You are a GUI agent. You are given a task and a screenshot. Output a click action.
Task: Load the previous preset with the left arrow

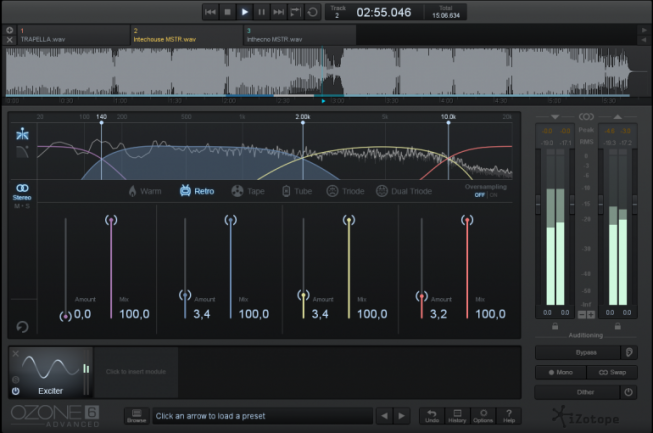tap(384, 415)
